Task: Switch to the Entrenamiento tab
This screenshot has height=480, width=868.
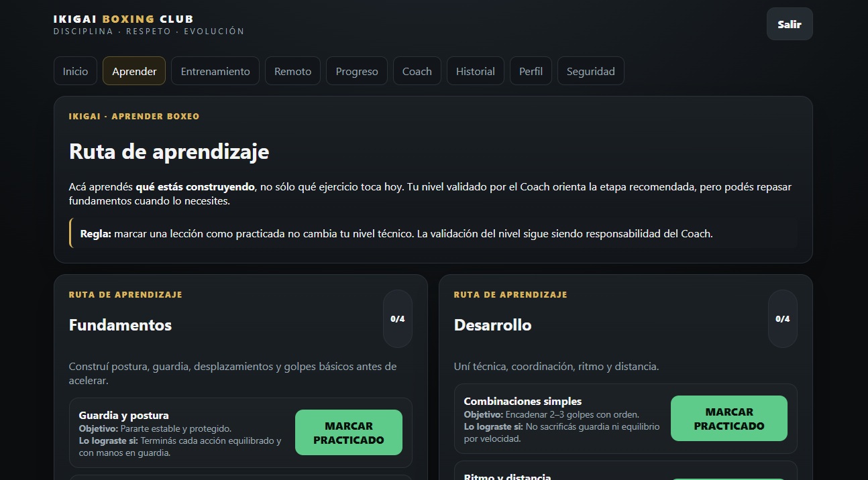Action: point(215,71)
